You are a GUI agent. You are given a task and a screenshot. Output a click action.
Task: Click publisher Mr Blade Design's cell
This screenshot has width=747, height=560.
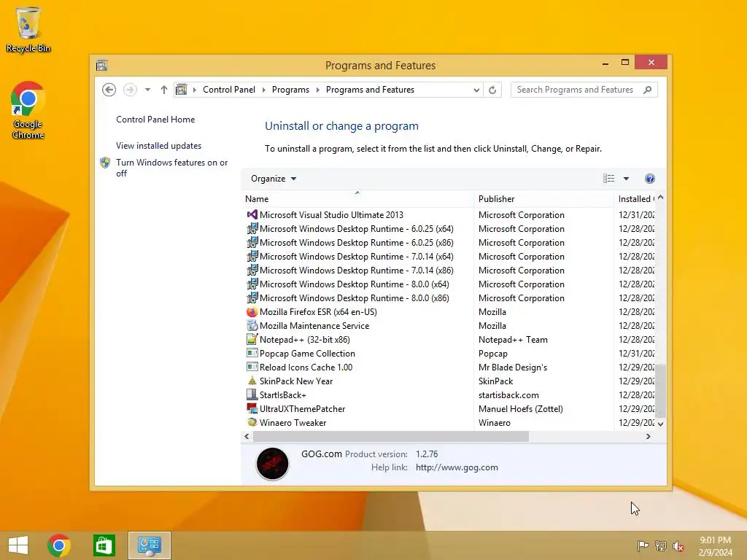pos(513,367)
